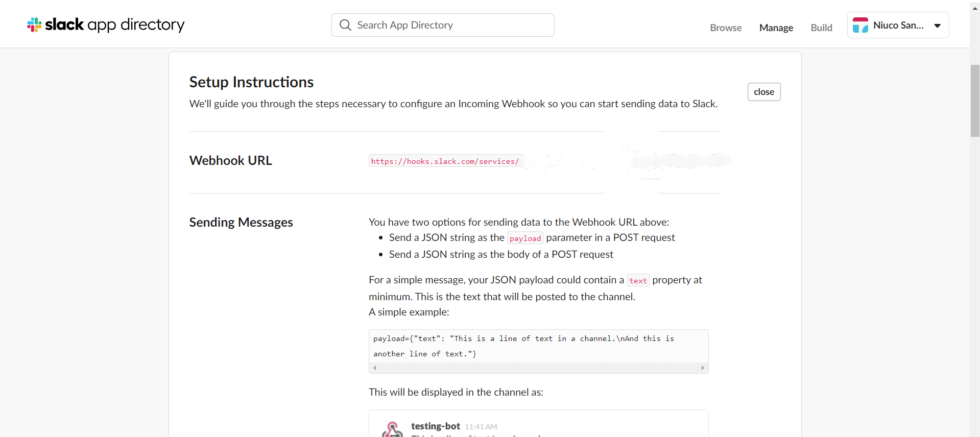The height and width of the screenshot is (437, 980).
Task: Click the Webhook URL code snippet
Action: coord(447,161)
